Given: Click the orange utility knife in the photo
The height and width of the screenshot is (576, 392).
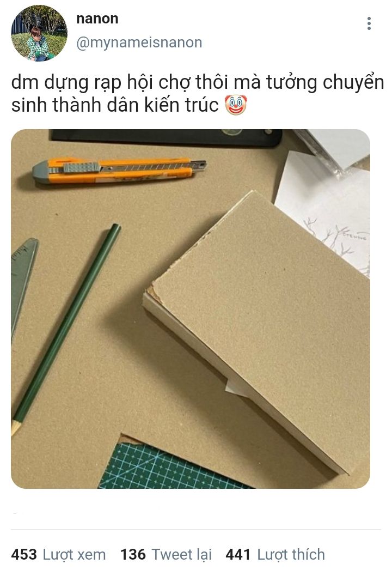Looking at the screenshot, I should [x=119, y=170].
